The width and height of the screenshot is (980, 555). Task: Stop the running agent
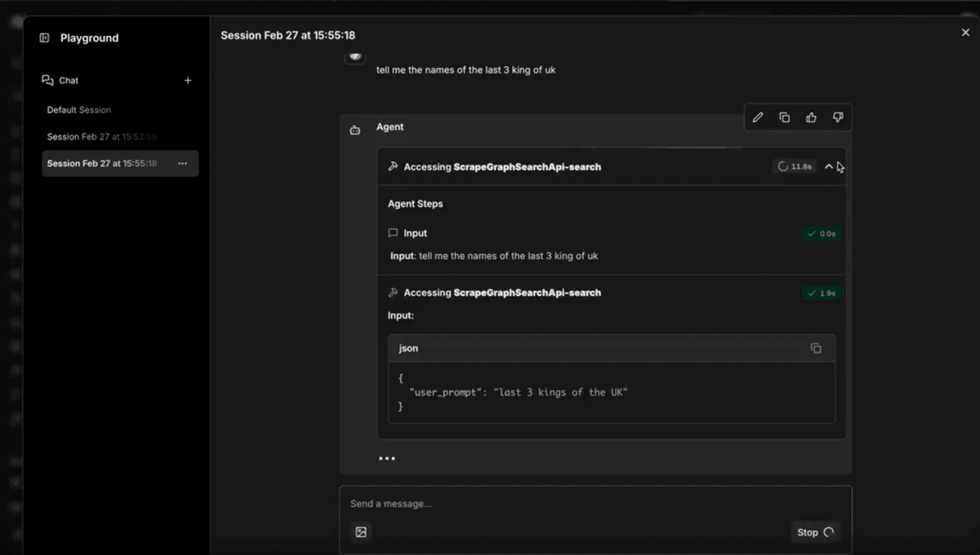(x=814, y=532)
